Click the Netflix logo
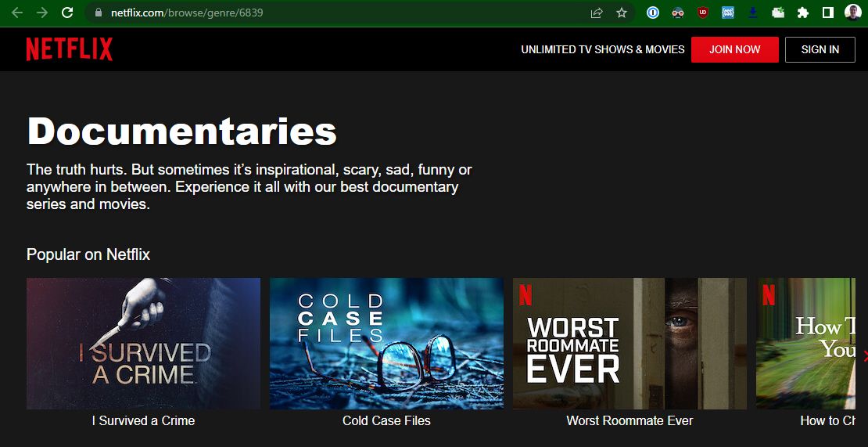Screen dimensions: 868x447 tap(69, 49)
